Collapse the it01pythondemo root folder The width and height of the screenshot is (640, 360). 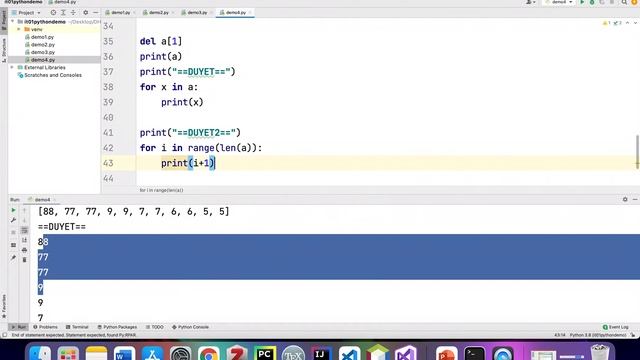click(x=13, y=22)
